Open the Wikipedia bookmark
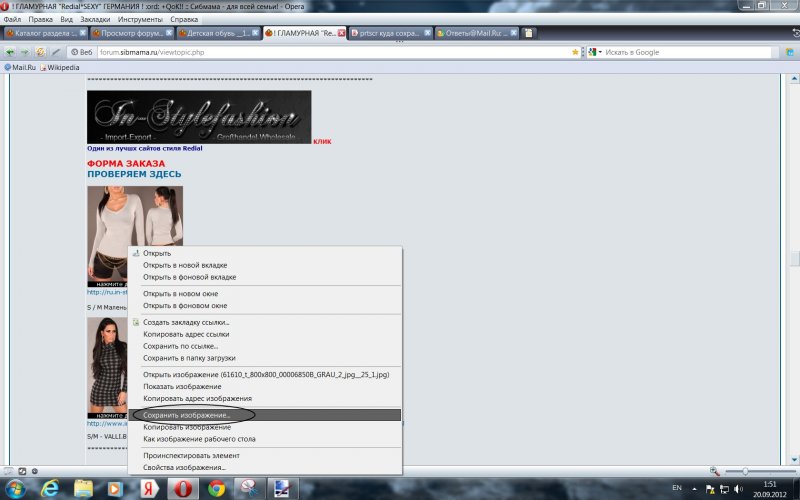Viewport: 800px width, 500px height. click(x=60, y=67)
